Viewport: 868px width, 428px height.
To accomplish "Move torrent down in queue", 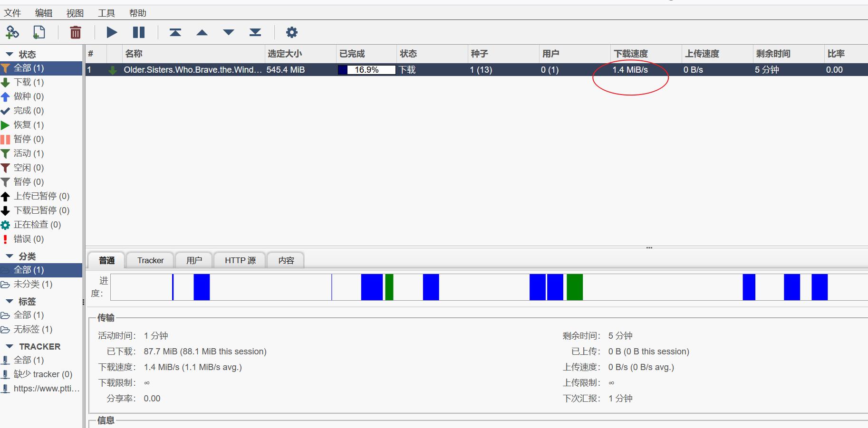I will coord(229,32).
